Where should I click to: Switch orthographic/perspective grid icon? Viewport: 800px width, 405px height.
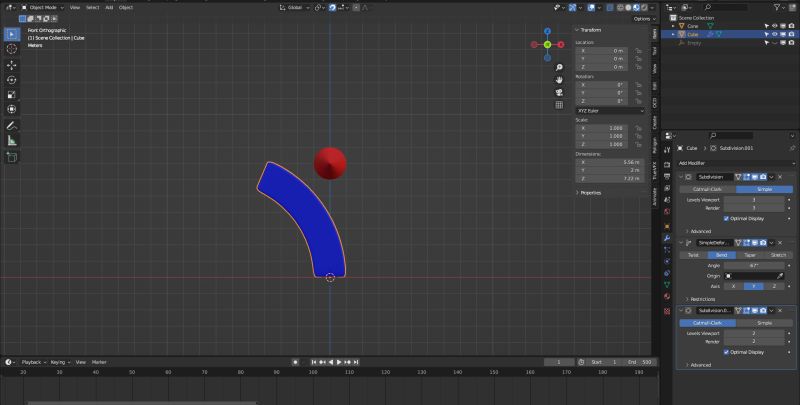point(559,105)
